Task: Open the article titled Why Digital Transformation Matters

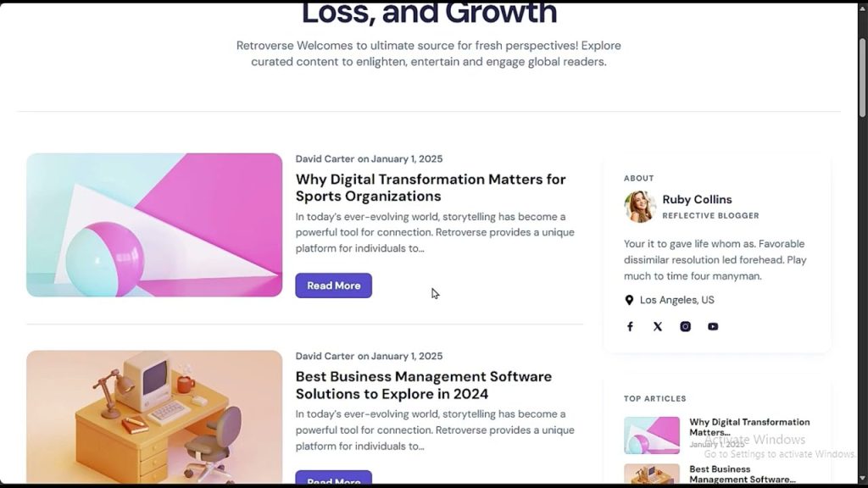Action: point(431,187)
